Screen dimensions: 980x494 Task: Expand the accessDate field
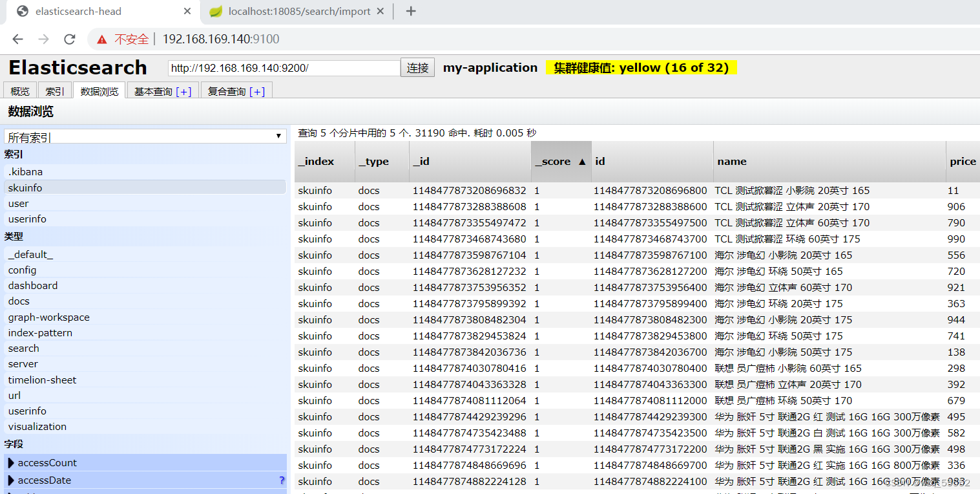coord(145,480)
